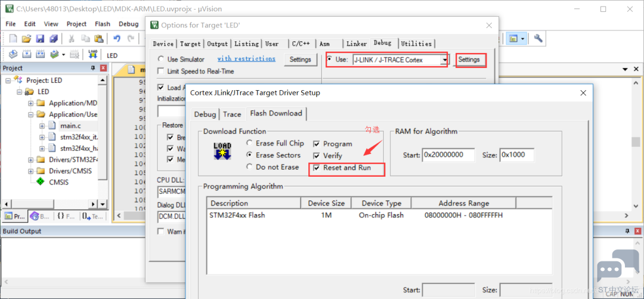Open the File menu
Screen dimensions: 644x299
pos(11,24)
